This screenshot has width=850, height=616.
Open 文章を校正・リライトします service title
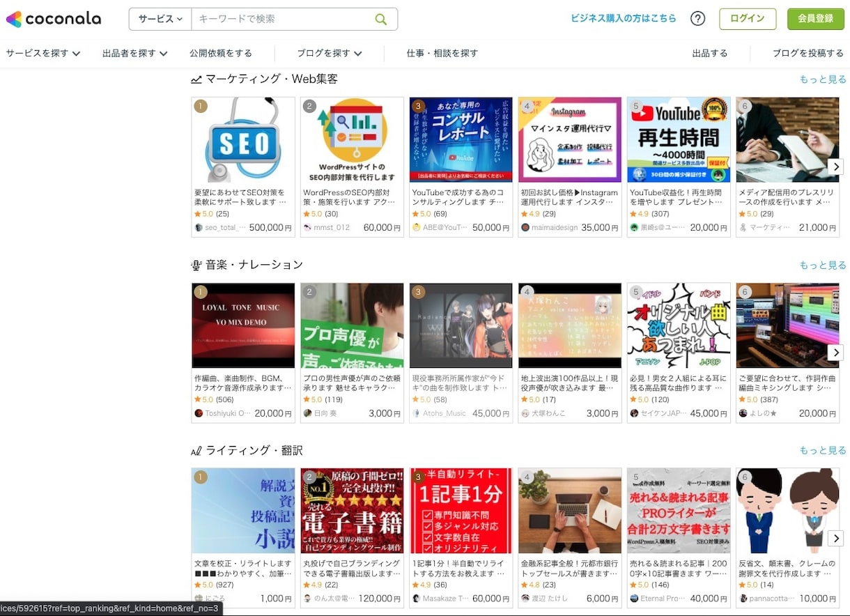243,568
